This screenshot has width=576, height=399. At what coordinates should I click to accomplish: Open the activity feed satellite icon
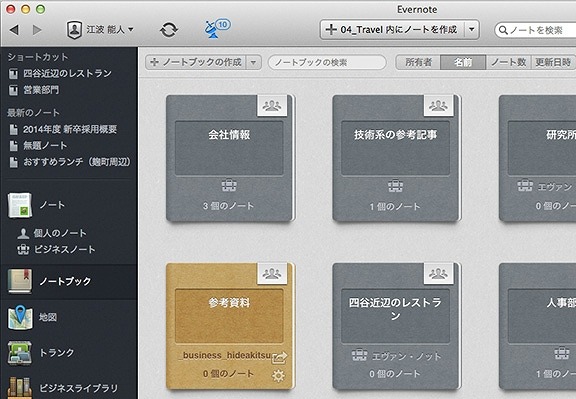pyautogui.click(x=217, y=29)
